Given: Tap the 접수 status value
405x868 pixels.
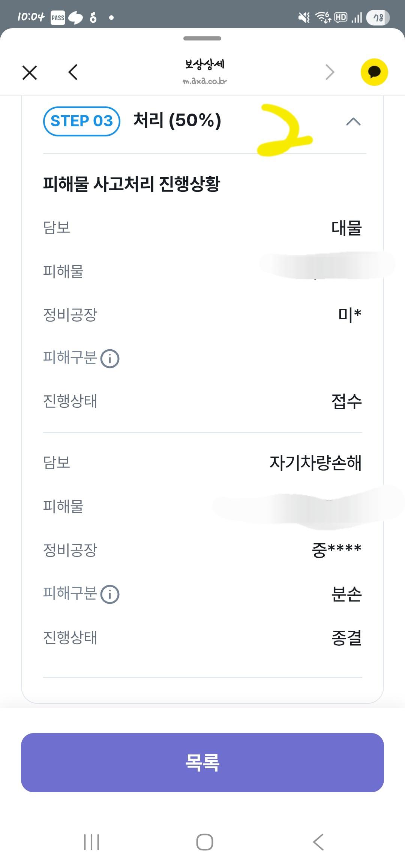Looking at the screenshot, I should click(347, 401).
